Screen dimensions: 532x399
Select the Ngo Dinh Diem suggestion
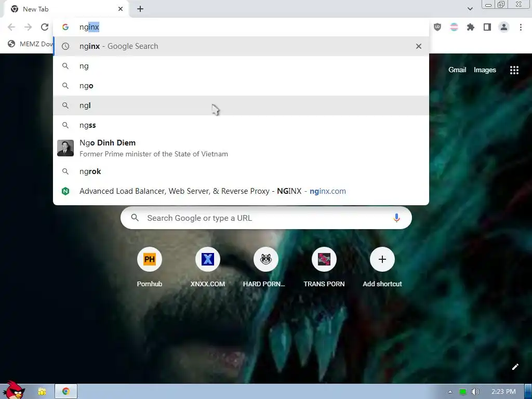click(x=241, y=148)
